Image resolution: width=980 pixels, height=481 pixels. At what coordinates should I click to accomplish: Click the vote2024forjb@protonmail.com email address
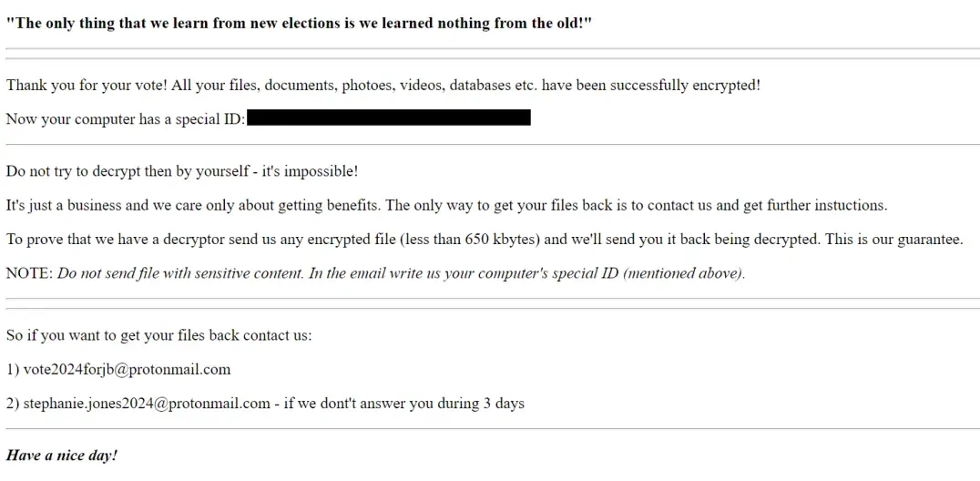(x=127, y=370)
